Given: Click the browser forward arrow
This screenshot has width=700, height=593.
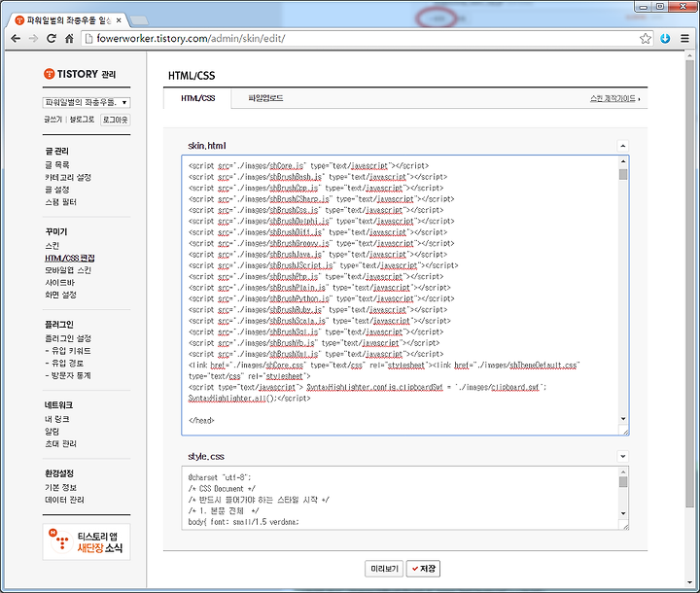Looking at the screenshot, I should [x=33, y=39].
